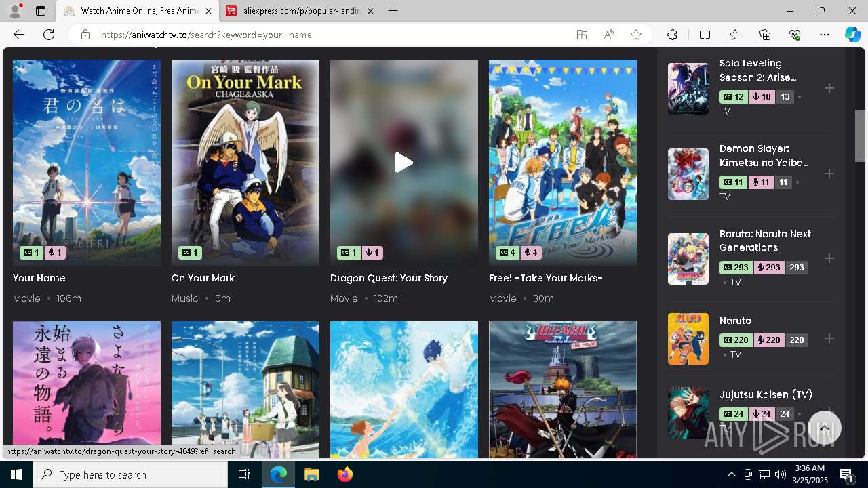868x488 pixels.
Task: Add this page to favorites star
Action: [636, 35]
